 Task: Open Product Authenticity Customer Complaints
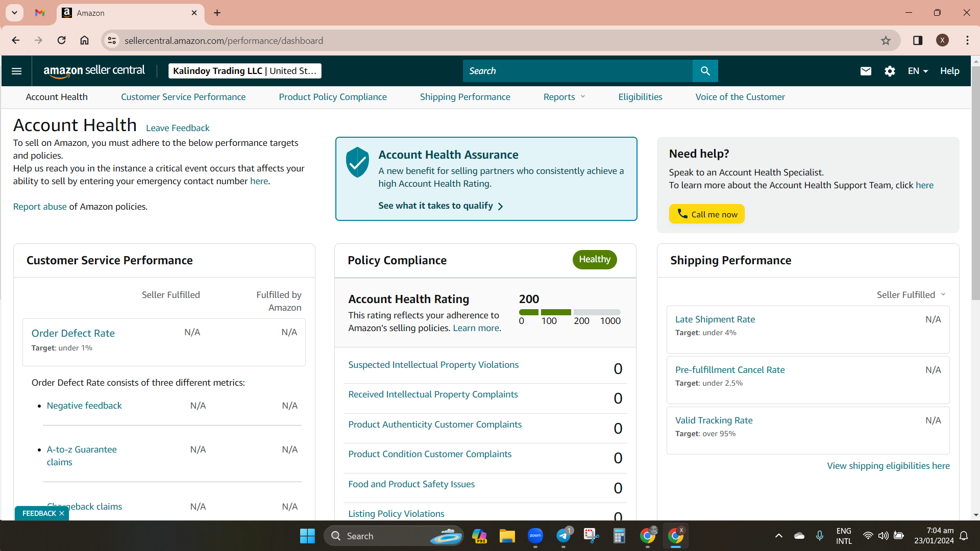pos(435,424)
